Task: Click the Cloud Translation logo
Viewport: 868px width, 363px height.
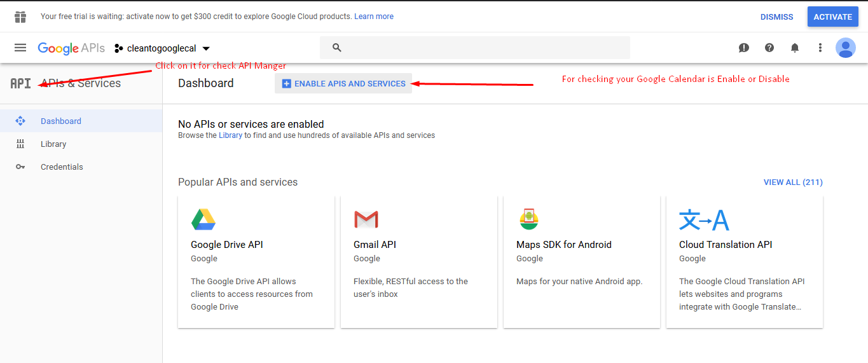Action: pyautogui.click(x=704, y=220)
